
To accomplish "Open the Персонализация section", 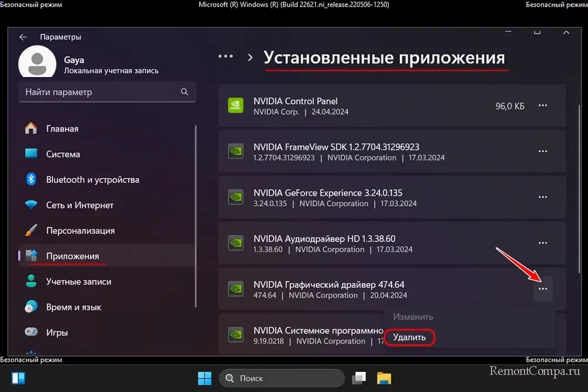I will pos(107,231).
